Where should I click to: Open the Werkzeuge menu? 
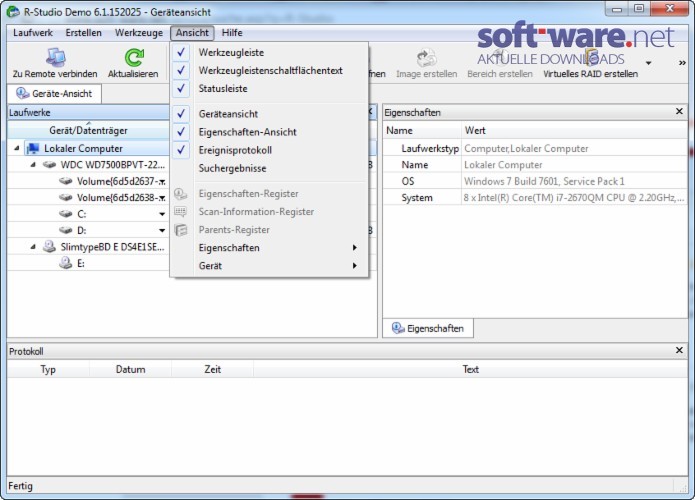(139, 33)
